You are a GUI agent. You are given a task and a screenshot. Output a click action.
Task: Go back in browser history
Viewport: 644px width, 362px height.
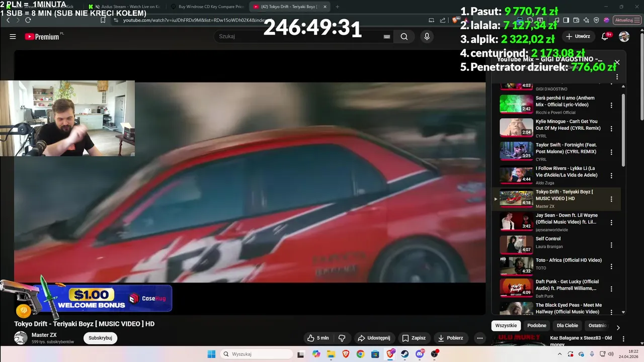click(x=8, y=20)
